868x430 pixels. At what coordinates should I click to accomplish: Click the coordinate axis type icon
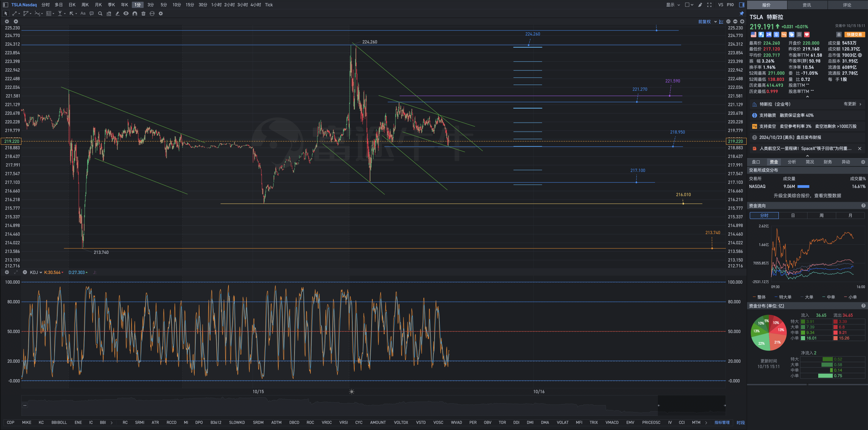tap(721, 21)
